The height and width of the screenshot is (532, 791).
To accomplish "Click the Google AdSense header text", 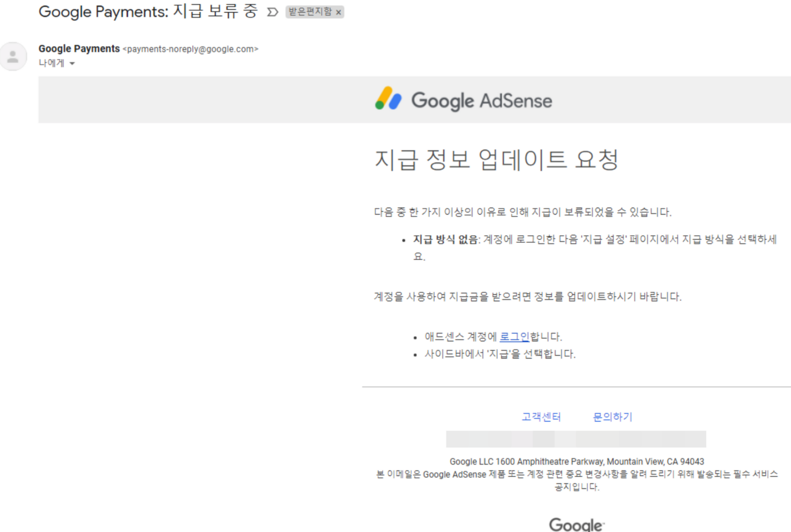I will [482, 101].
